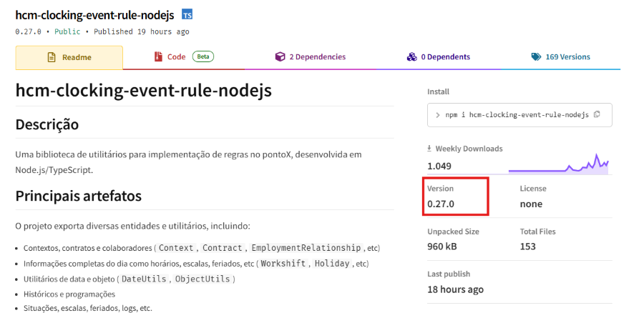Click the Dependencies cube icon
This screenshot has height=313, width=644.
tap(280, 57)
